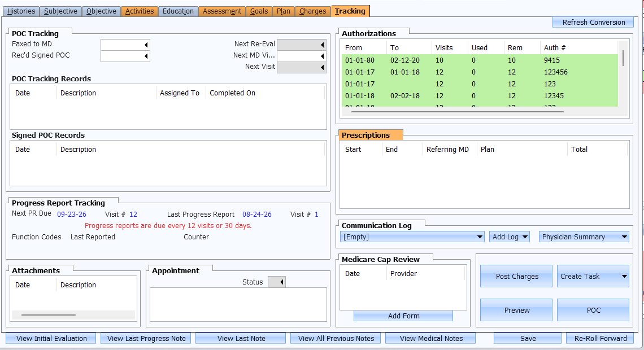This screenshot has width=644, height=350.
Task: Select the Tracking tab
Action: 350,11
